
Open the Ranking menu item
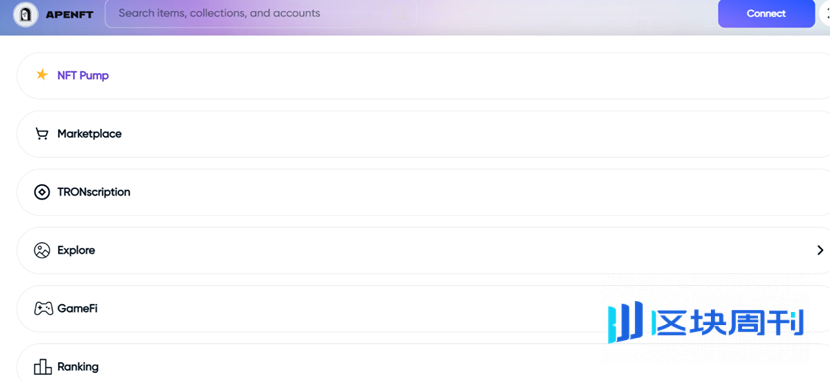pyautogui.click(x=423, y=362)
